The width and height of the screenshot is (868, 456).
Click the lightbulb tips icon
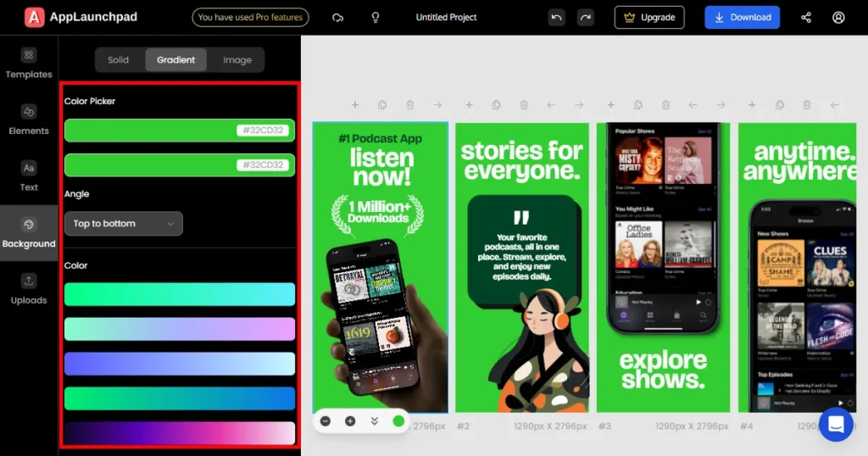(x=376, y=18)
